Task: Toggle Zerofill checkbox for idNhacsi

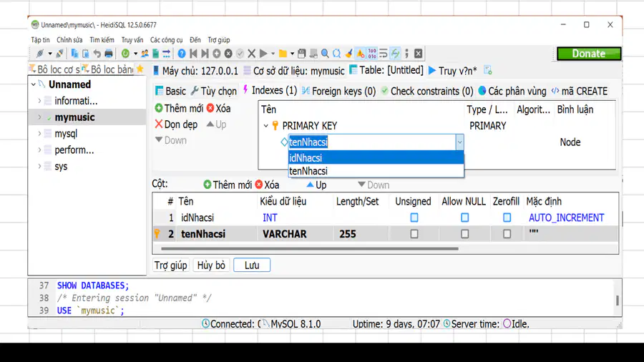Action: pyautogui.click(x=507, y=217)
